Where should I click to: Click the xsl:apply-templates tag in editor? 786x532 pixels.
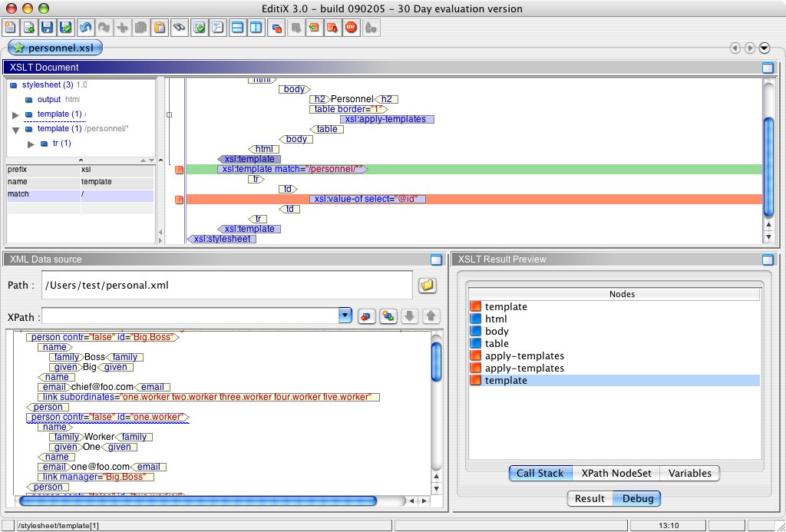387,119
